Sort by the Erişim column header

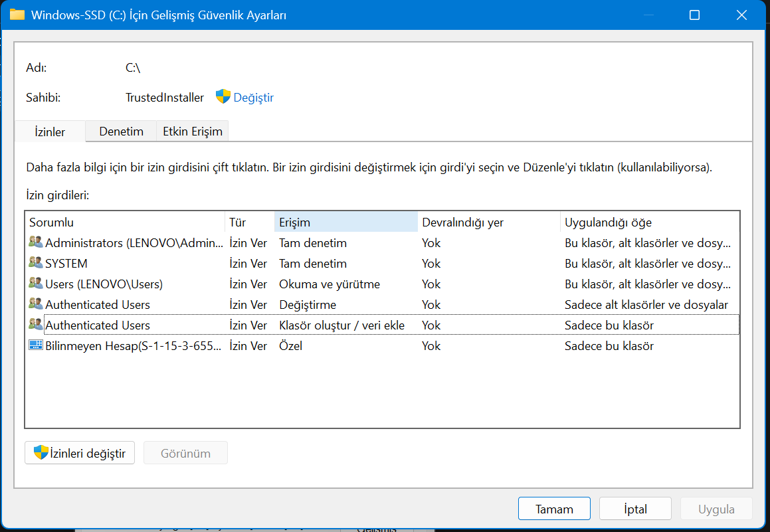click(x=345, y=222)
